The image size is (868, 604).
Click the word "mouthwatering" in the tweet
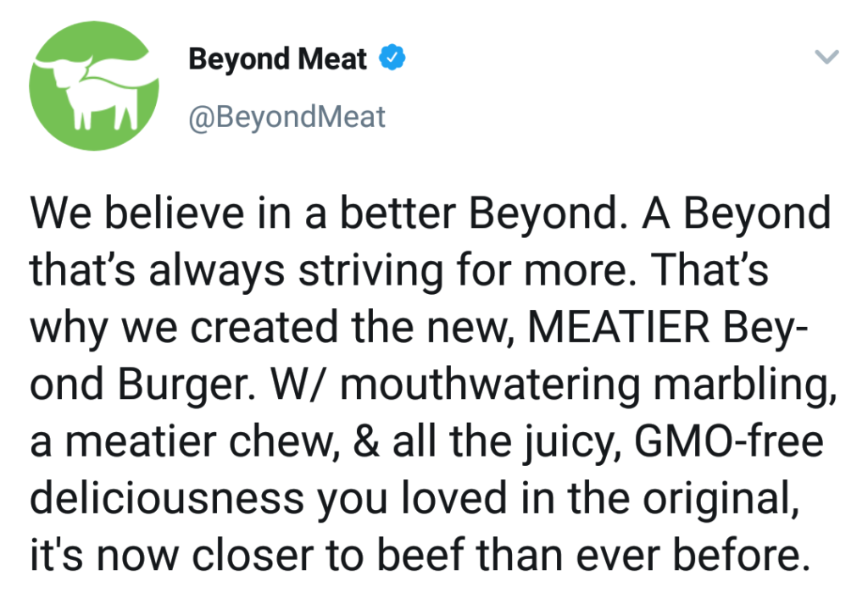coord(490,385)
